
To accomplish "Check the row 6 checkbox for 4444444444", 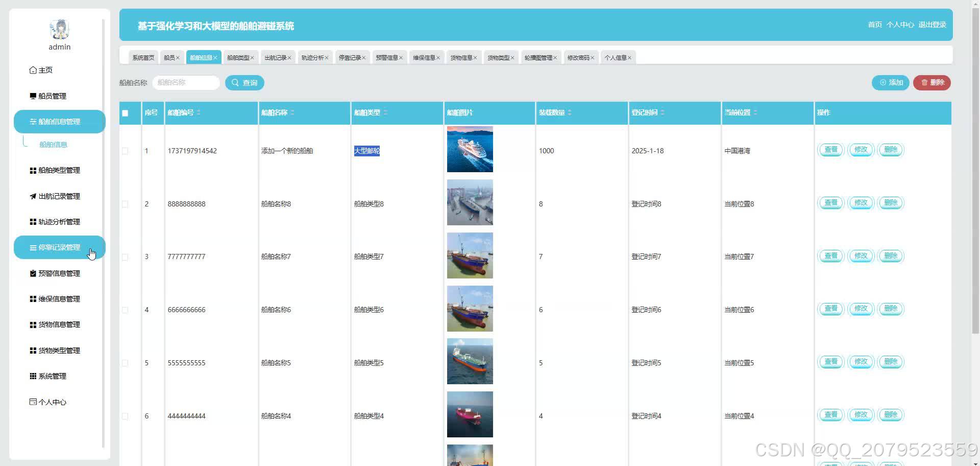I will [x=125, y=416].
